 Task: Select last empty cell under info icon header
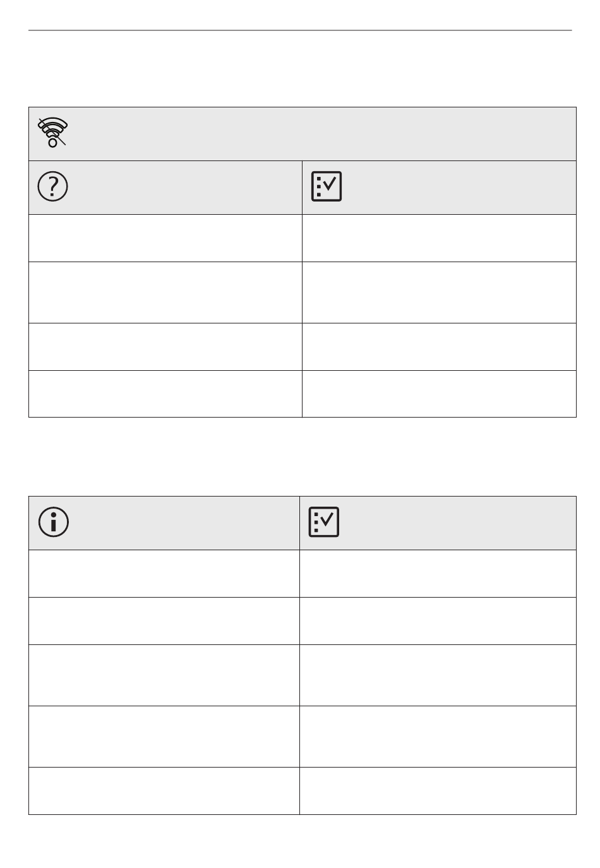(x=164, y=791)
